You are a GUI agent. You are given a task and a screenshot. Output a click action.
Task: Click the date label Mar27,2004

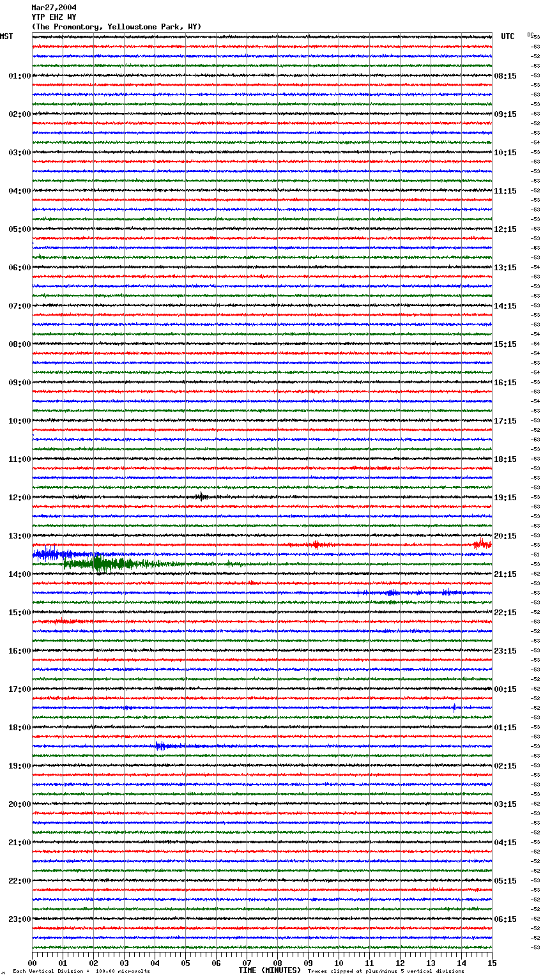click(x=54, y=8)
